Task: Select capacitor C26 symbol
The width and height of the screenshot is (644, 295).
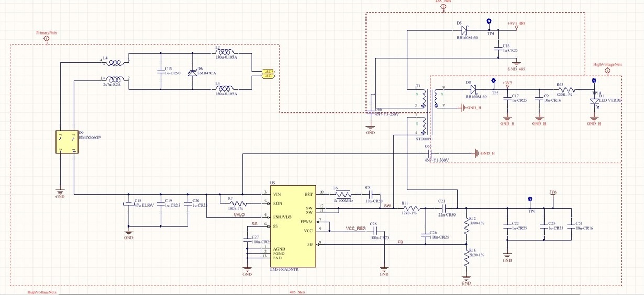Action: point(425,235)
